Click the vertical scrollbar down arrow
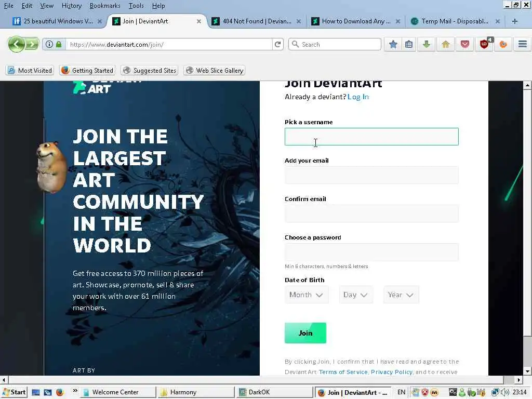Viewport: 532px width, 399px height. click(527, 371)
